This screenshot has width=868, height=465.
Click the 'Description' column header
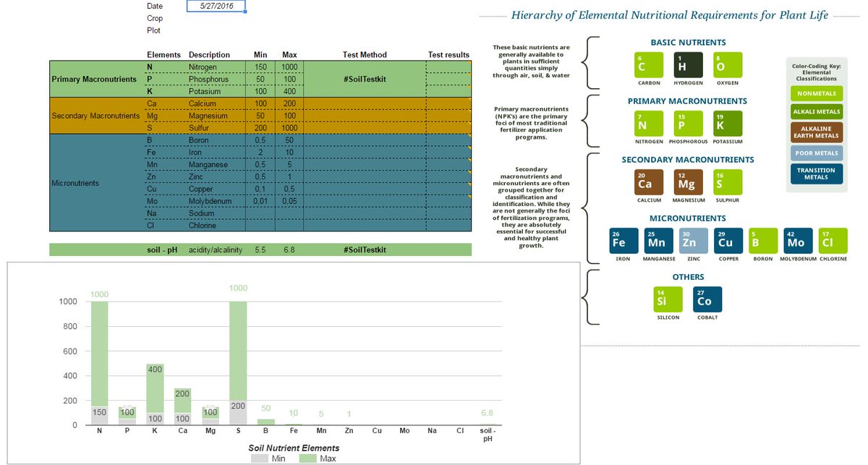click(x=209, y=55)
